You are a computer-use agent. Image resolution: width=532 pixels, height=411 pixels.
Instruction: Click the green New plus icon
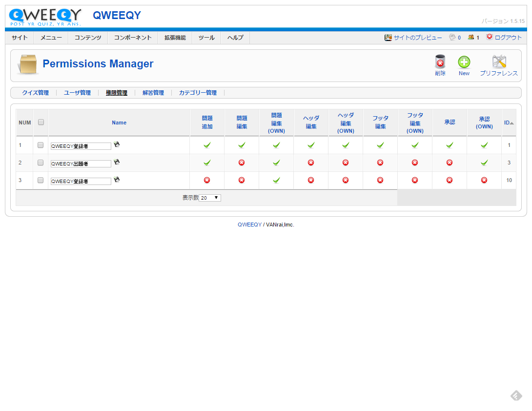click(x=464, y=62)
